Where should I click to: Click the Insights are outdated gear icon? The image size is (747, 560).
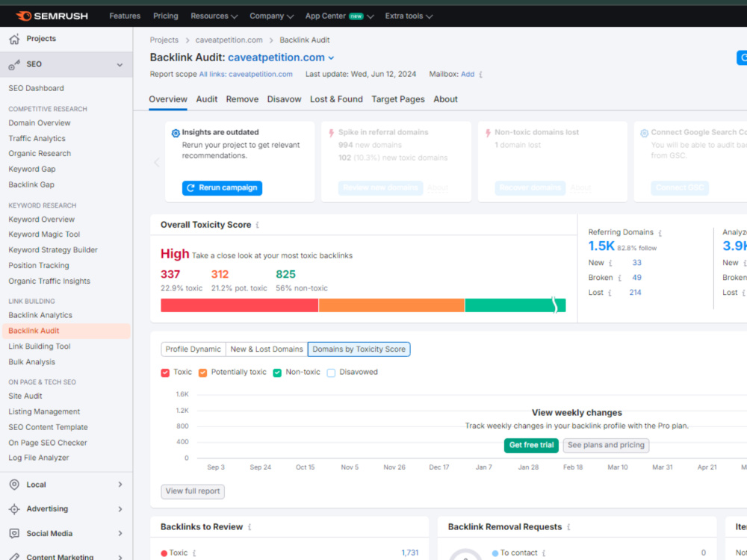(176, 133)
